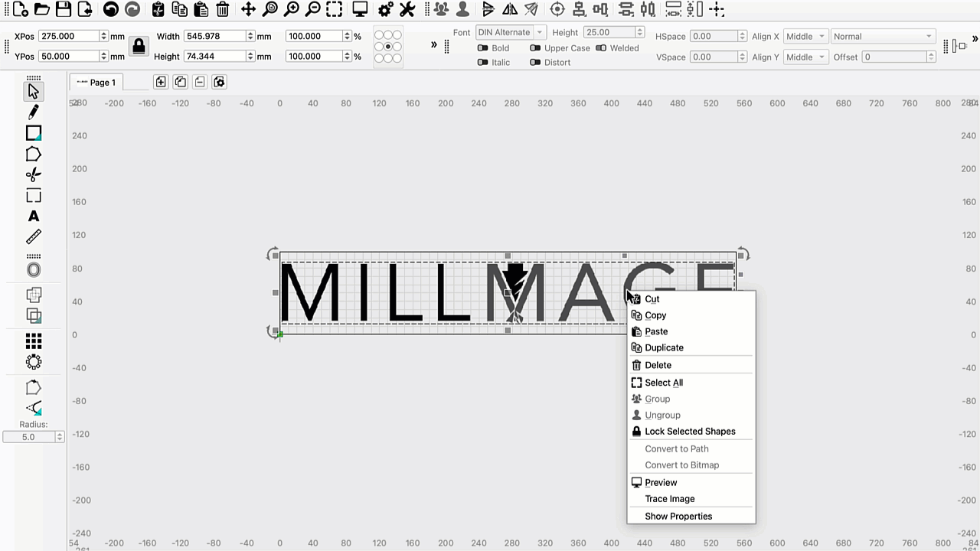Open the Normal text mode dropdown

click(x=883, y=36)
